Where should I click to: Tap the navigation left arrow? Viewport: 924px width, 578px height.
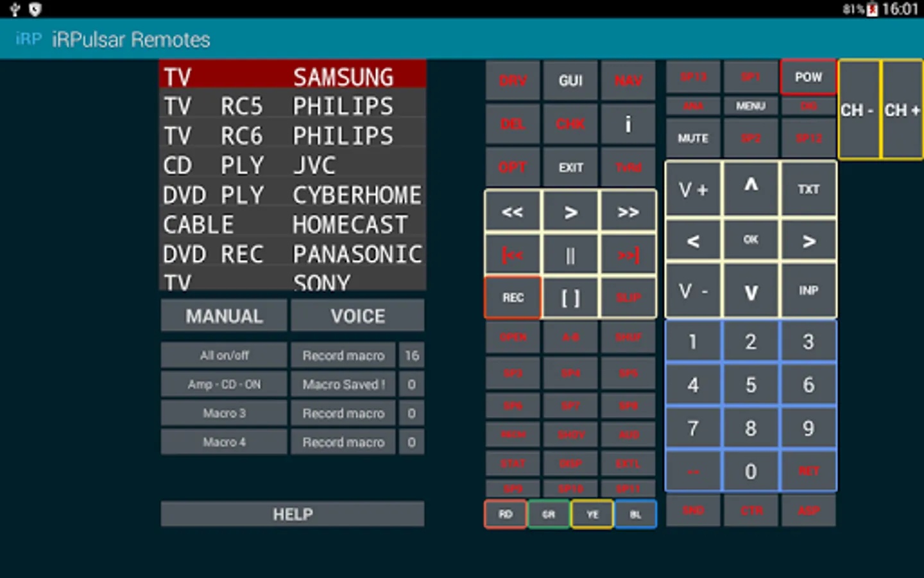pos(693,240)
